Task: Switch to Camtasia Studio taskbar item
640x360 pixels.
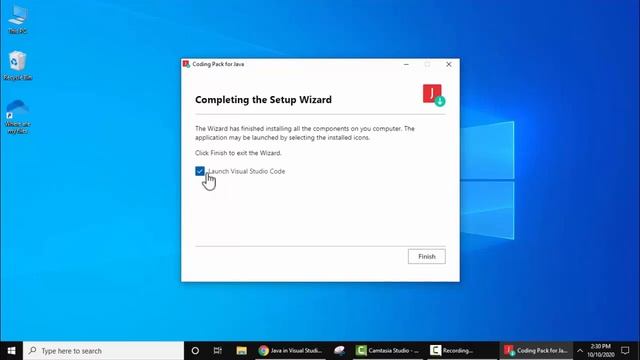Action: (x=388, y=351)
